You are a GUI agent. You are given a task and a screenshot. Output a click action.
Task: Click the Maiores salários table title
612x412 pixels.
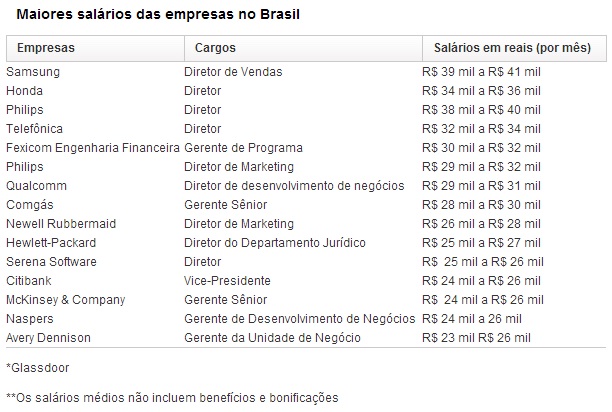click(153, 15)
